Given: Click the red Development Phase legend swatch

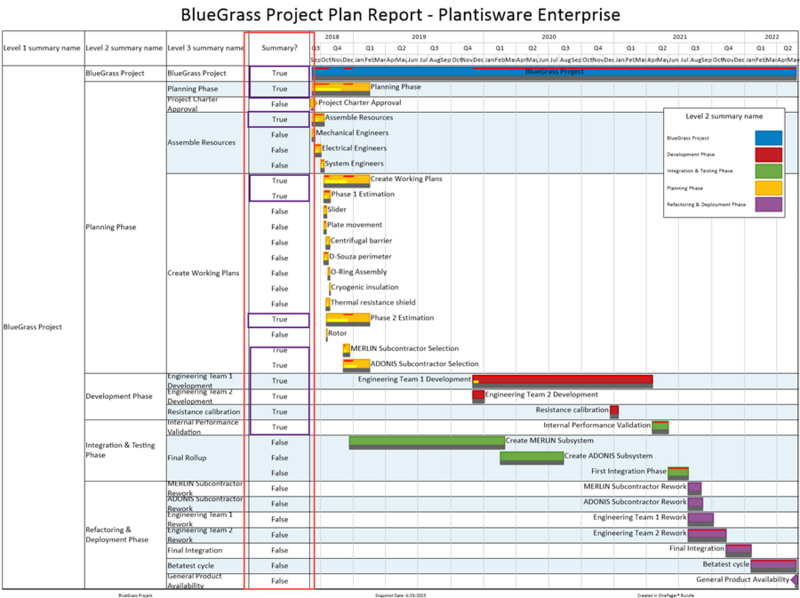Looking at the screenshot, I should (768, 155).
